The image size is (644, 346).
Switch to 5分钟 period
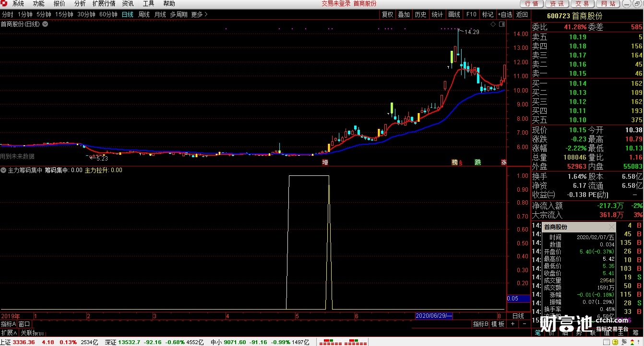click(x=44, y=14)
